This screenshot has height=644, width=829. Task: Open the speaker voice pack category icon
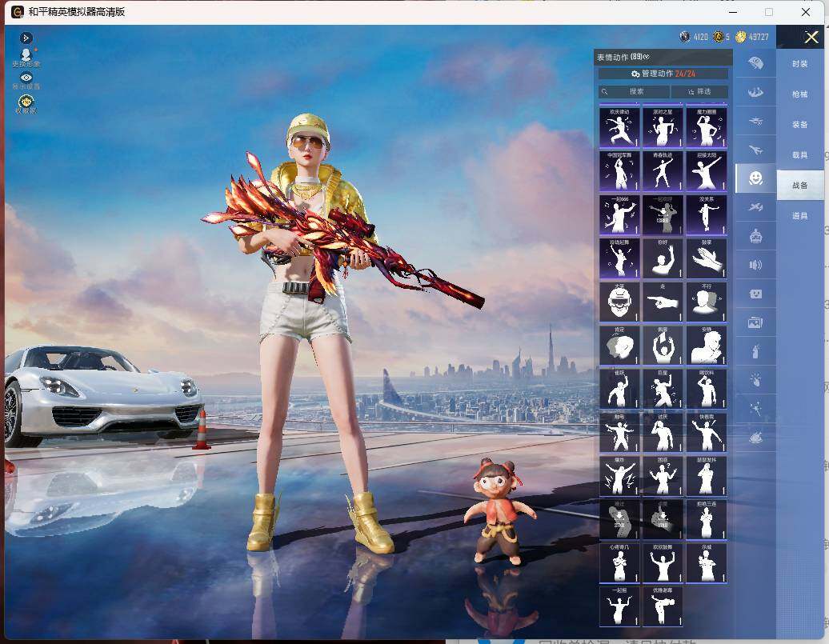click(755, 265)
